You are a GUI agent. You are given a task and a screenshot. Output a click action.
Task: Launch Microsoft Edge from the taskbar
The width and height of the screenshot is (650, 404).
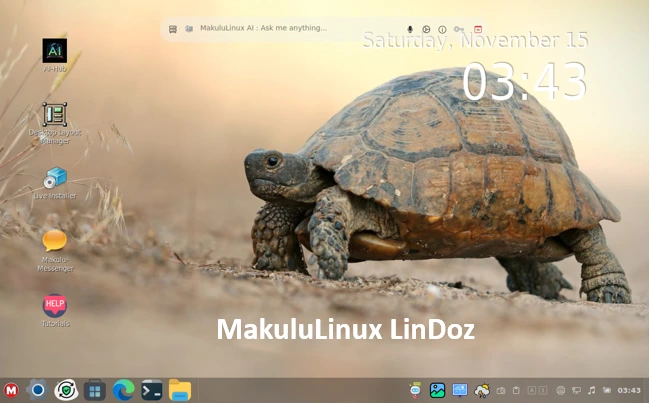tap(123, 390)
